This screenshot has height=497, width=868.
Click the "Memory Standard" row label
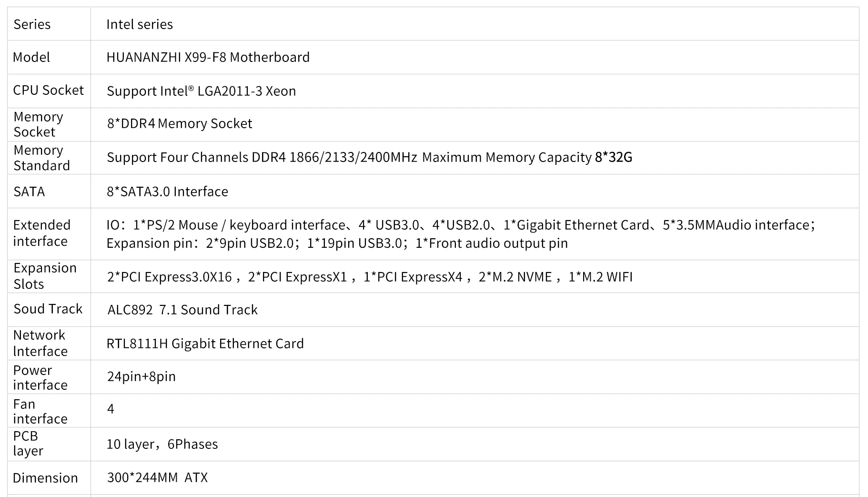pyautogui.click(x=41, y=158)
